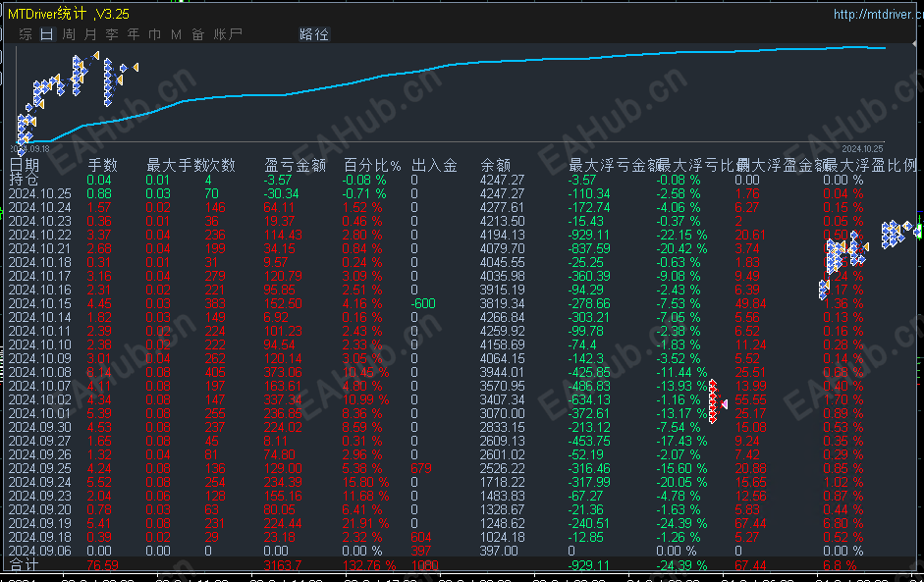Click the 百分比% column header
The height and width of the screenshot is (582, 924).
click(x=372, y=165)
